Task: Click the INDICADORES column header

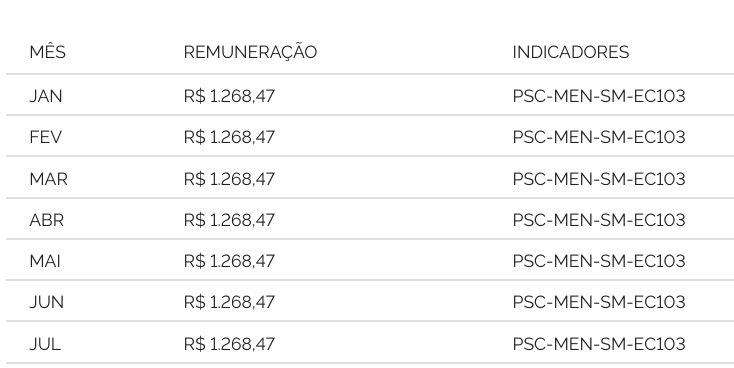Action: tap(571, 52)
